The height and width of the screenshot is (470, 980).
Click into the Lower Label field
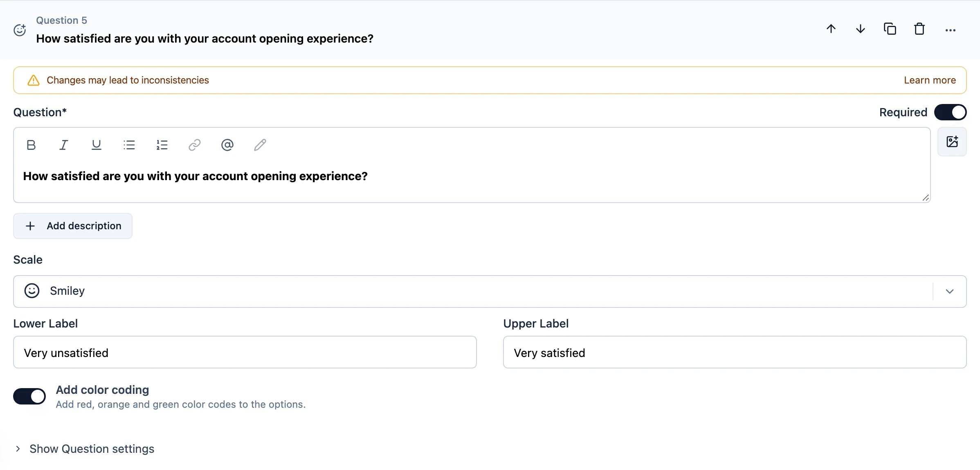pos(245,352)
